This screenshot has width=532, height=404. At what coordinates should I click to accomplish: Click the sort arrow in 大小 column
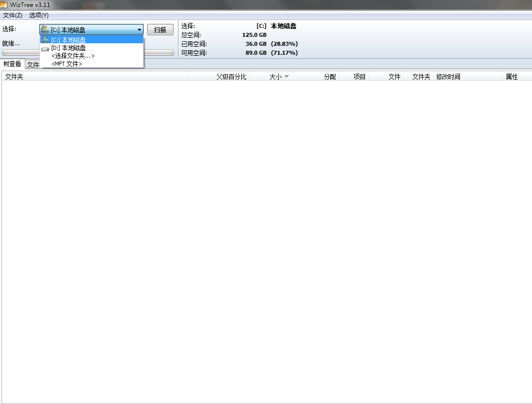point(287,77)
